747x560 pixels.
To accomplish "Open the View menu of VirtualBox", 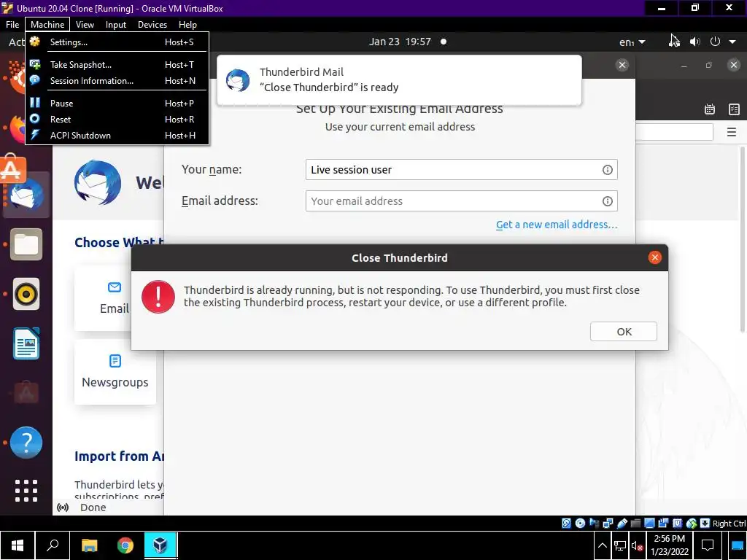I will coord(85,24).
